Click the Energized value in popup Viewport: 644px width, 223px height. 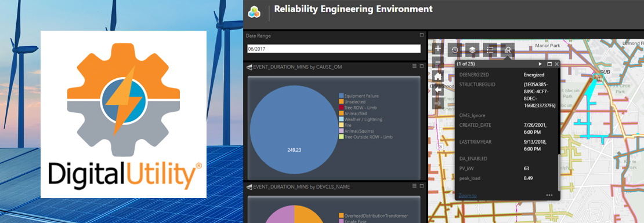click(534, 75)
